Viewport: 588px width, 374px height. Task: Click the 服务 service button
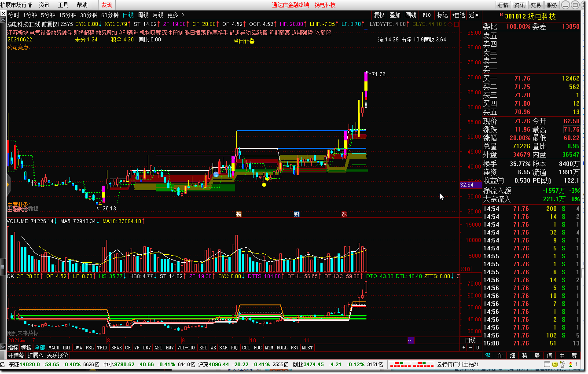tap(551, 5)
